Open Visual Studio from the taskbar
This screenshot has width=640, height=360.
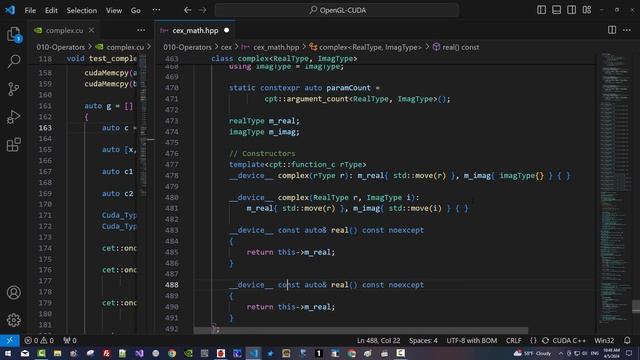[139, 353]
